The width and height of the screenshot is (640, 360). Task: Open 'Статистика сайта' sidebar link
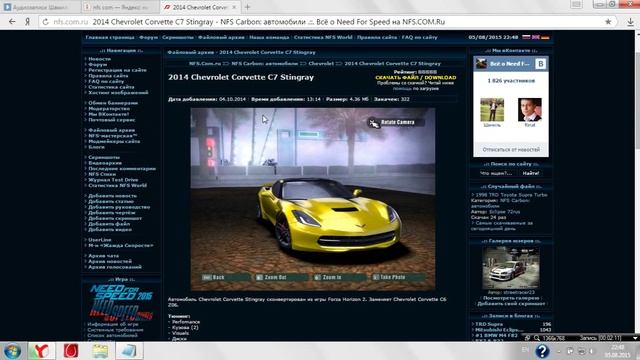tap(111, 87)
